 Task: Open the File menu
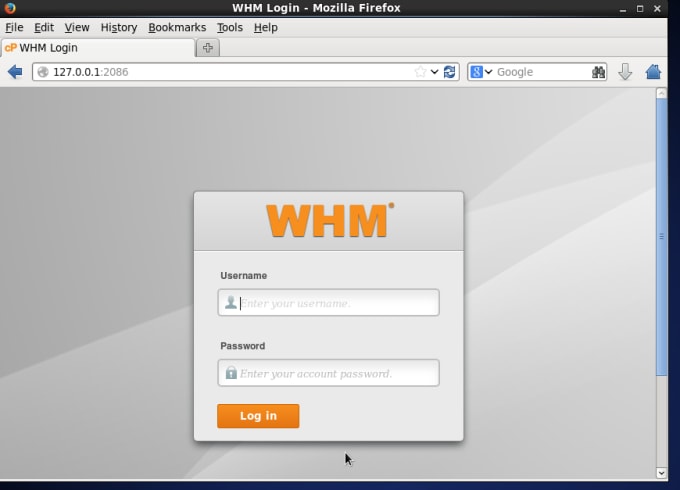(14, 27)
